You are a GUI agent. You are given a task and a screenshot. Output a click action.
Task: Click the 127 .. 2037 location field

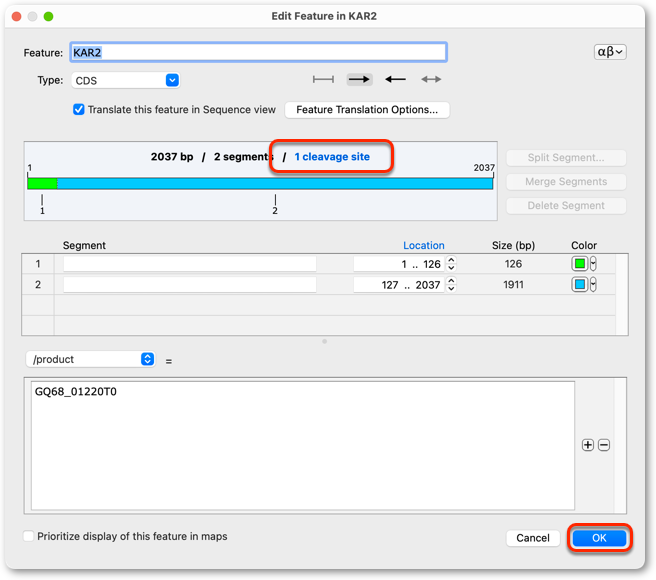399,285
